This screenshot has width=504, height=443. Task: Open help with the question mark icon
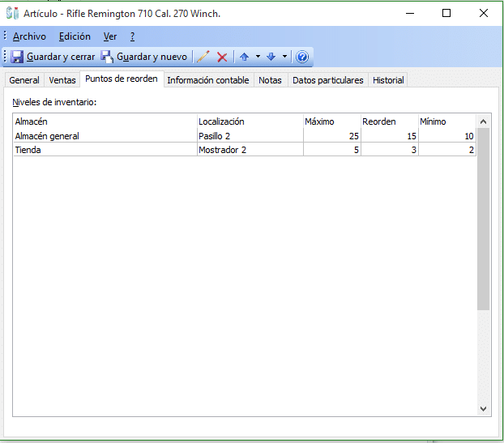tap(302, 57)
